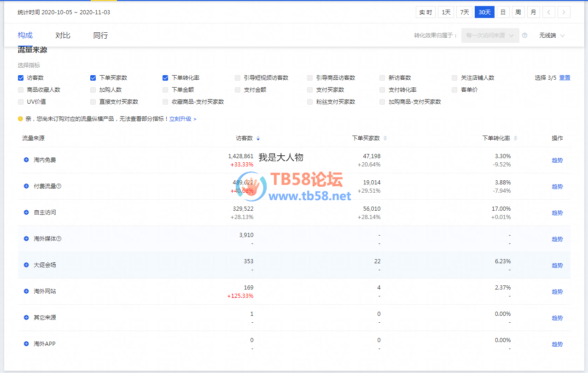The image size is (588, 373).
Task: Expand the 淘内免费 traffic source row
Action: coord(26,160)
